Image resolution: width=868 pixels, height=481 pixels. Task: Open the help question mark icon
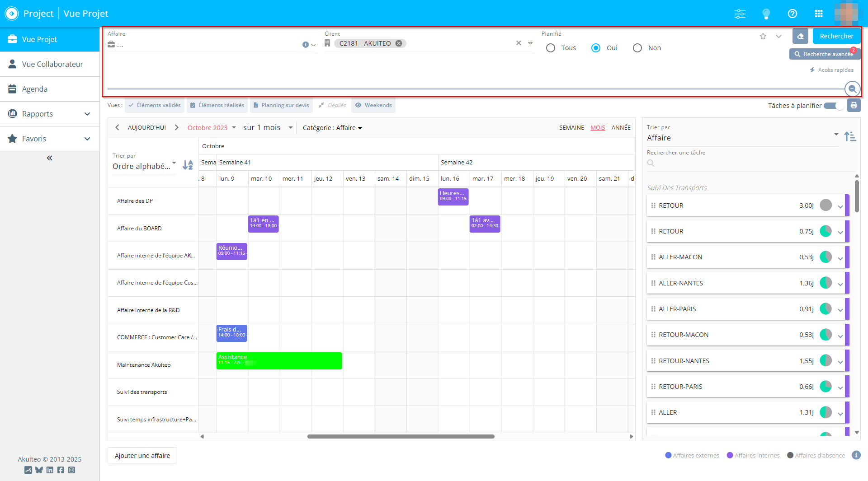792,14
